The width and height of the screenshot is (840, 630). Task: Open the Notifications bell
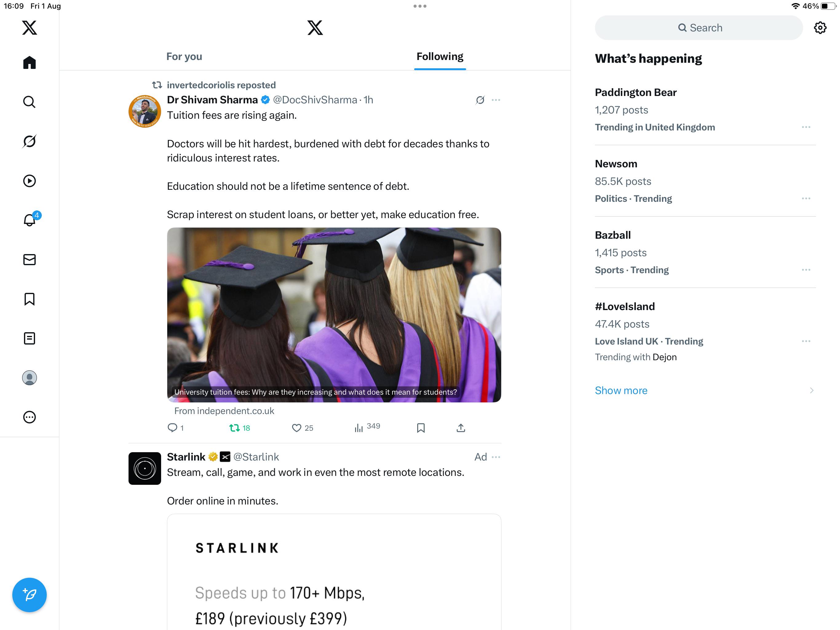[29, 220]
